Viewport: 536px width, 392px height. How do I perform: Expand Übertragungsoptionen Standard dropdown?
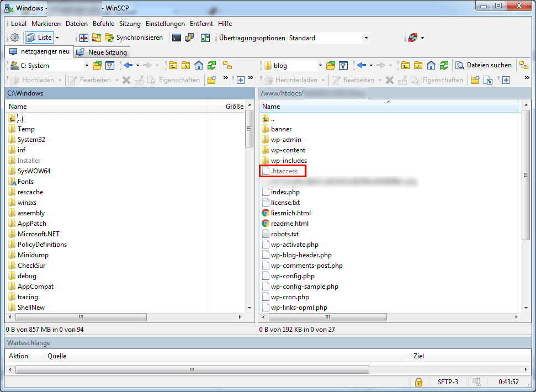365,38
